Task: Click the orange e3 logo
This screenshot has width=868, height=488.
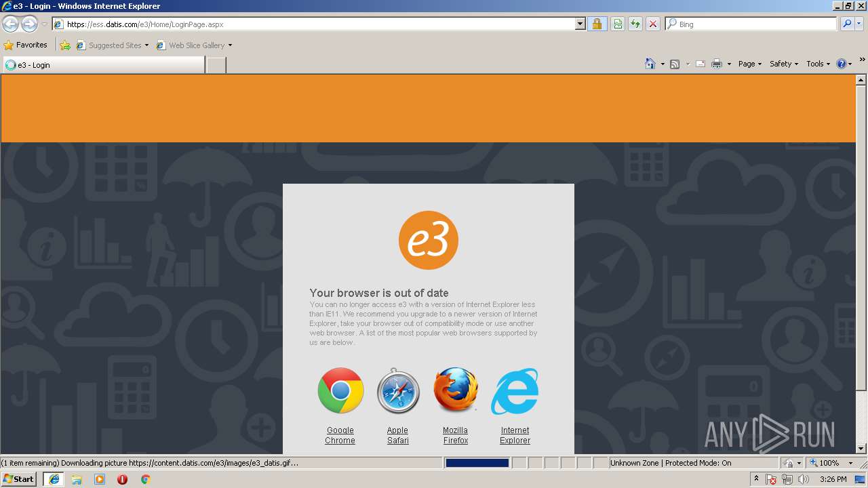Action: click(429, 241)
